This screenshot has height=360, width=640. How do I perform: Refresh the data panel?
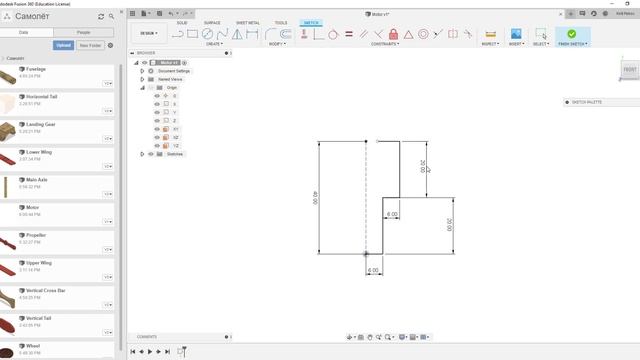[x=101, y=16]
